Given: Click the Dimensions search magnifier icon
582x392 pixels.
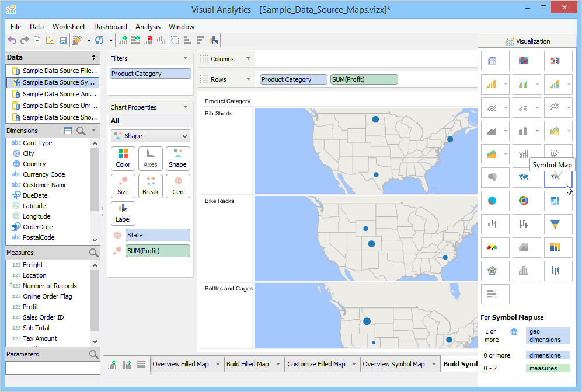Looking at the screenshot, I should point(81,131).
